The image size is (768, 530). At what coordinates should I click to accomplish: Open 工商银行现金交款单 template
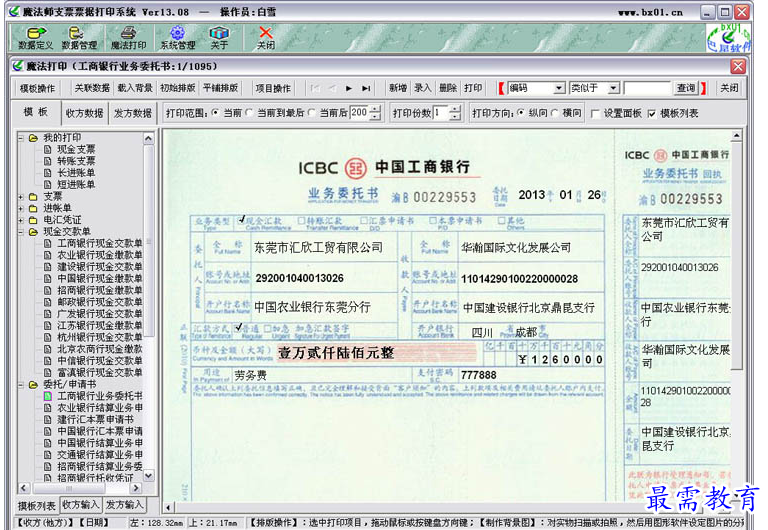point(99,243)
